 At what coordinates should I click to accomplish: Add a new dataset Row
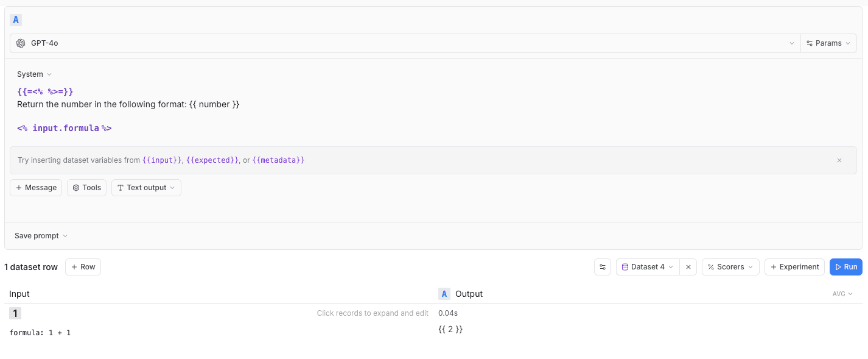click(83, 267)
